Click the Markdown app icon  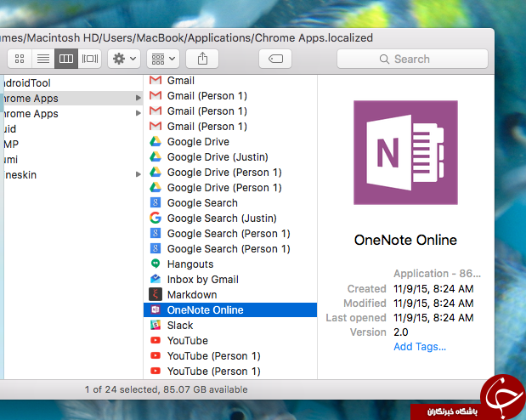point(156,294)
